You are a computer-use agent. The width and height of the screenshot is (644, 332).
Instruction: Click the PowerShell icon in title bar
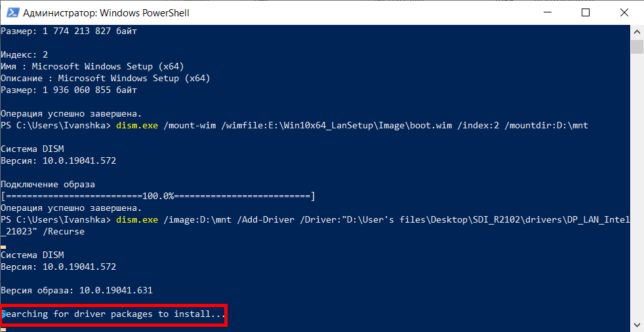click(12, 12)
